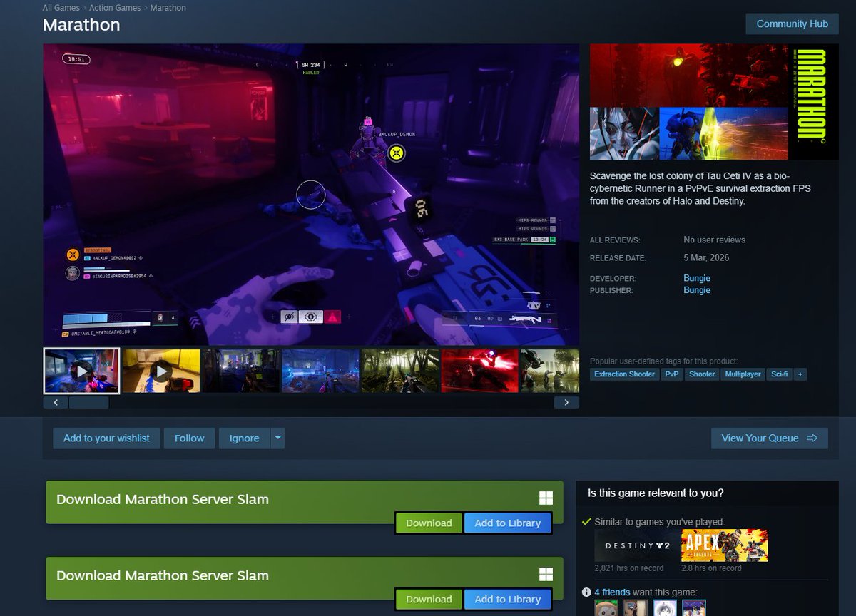Play the first trailer video thumbnail
The image size is (856, 616).
tap(81, 371)
